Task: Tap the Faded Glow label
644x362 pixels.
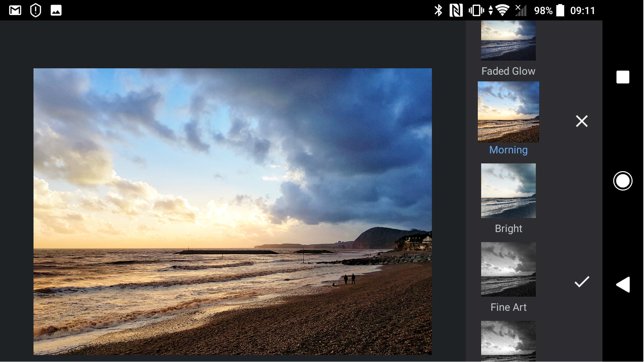Action: [x=509, y=71]
